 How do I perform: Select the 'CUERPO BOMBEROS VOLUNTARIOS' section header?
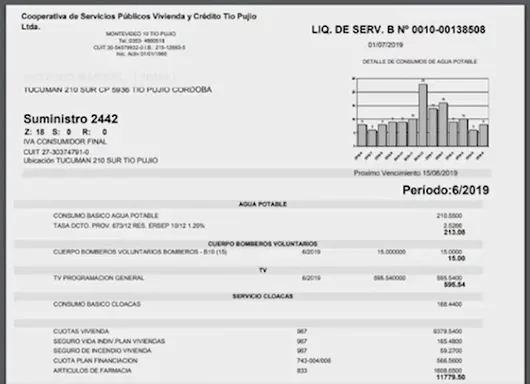click(x=263, y=244)
